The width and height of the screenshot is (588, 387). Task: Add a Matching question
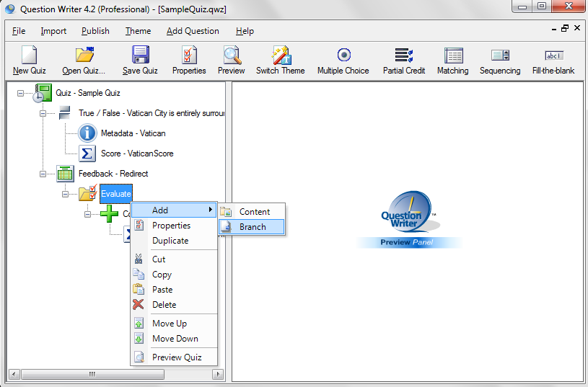pyautogui.click(x=453, y=55)
